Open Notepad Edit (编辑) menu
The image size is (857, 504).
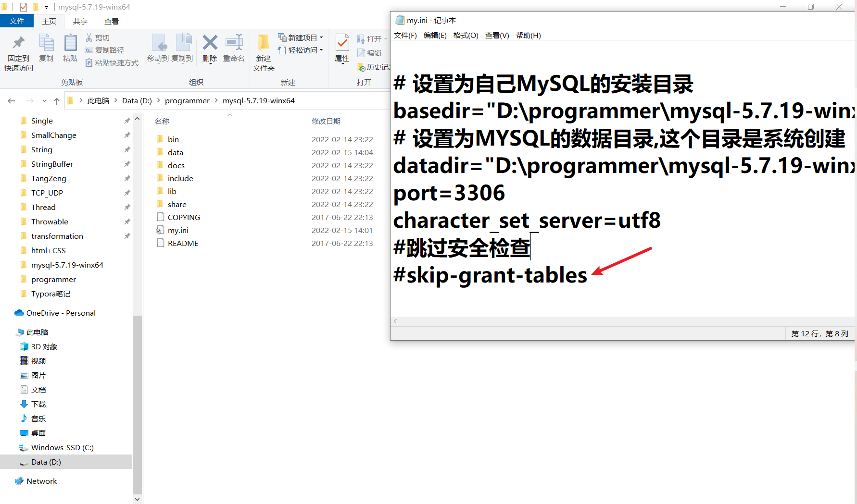click(x=435, y=36)
